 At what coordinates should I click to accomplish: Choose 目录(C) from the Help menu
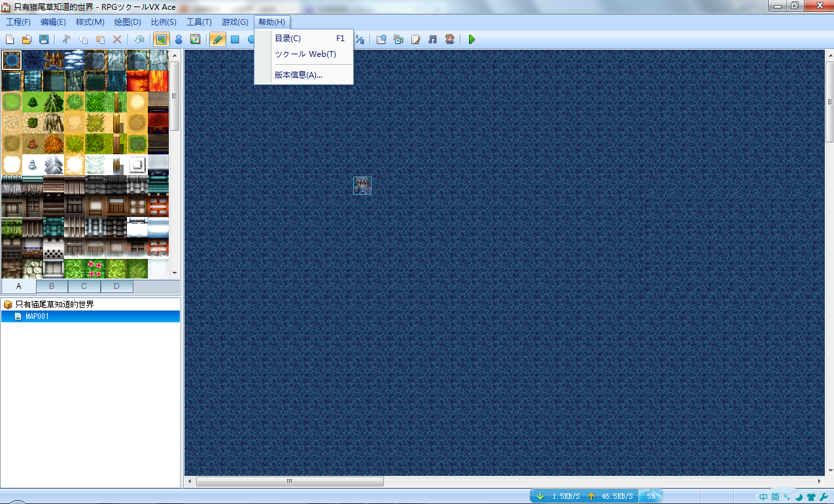(288, 39)
